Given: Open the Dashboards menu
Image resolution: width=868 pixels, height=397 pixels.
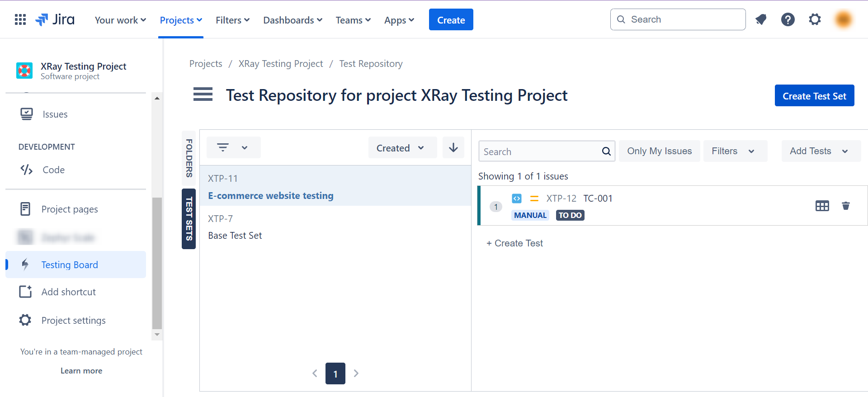Looking at the screenshot, I should (x=292, y=20).
